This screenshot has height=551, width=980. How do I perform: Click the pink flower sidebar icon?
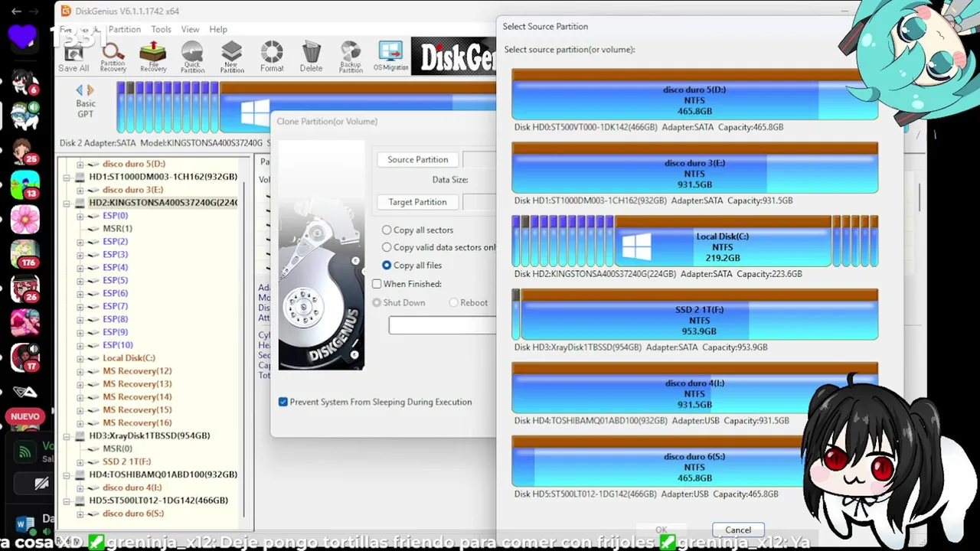pos(24,220)
